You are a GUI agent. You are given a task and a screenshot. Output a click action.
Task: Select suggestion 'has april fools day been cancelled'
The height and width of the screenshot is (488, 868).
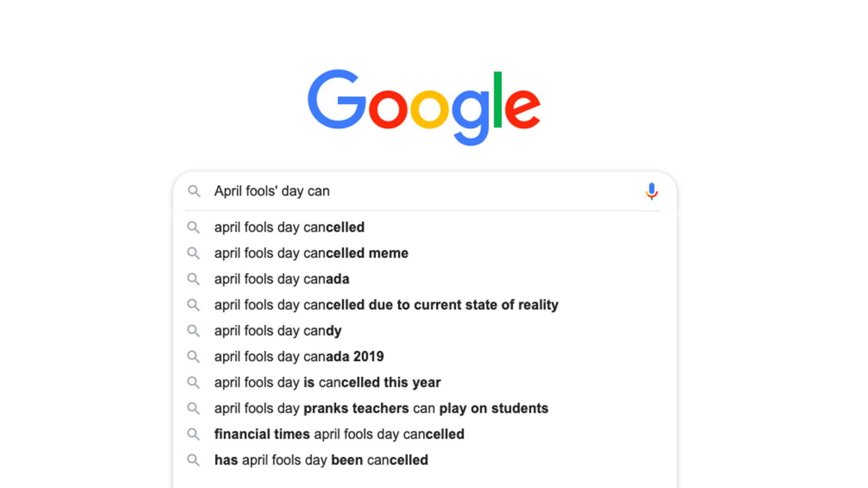click(321, 460)
